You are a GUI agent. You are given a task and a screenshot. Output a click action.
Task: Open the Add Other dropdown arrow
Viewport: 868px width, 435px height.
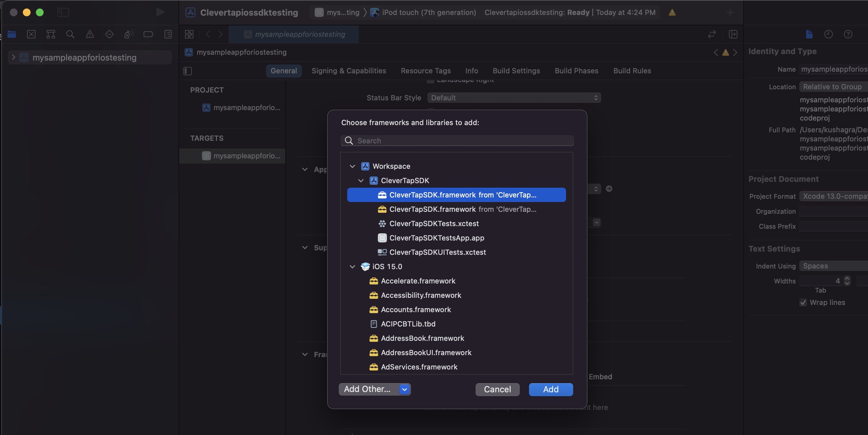pos(404,389)
